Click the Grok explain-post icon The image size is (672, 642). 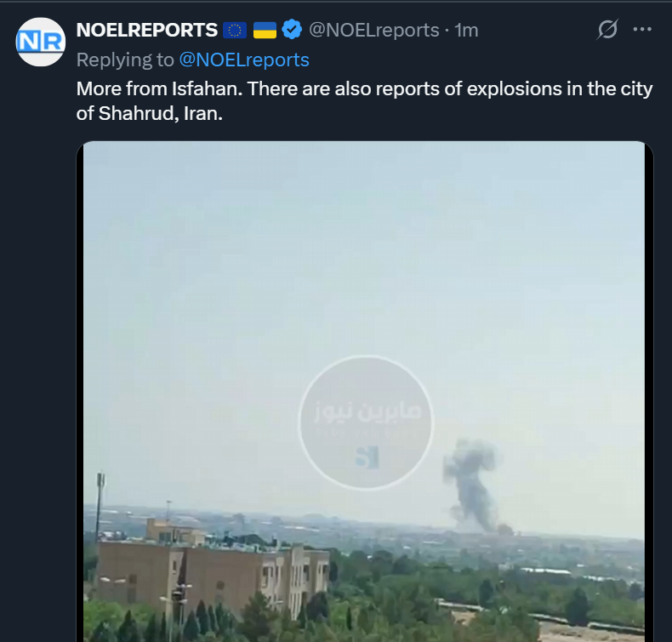tap(607, 30)
